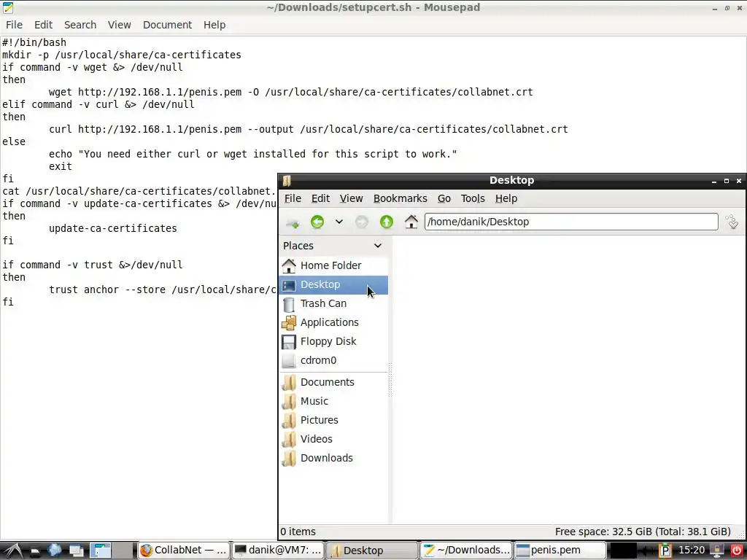Click the web browser globe launcher in taskbar
This screenshot has width=747, height=560.
coord(55,551)
